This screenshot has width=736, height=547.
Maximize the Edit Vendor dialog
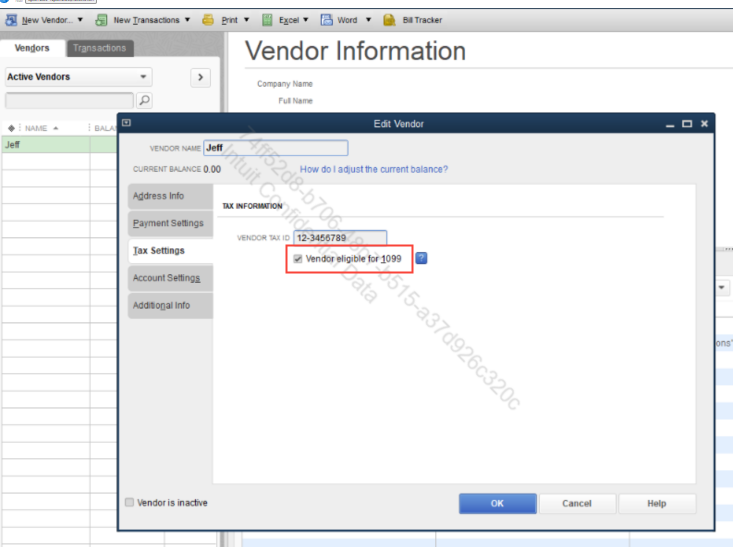coord(687,124)
